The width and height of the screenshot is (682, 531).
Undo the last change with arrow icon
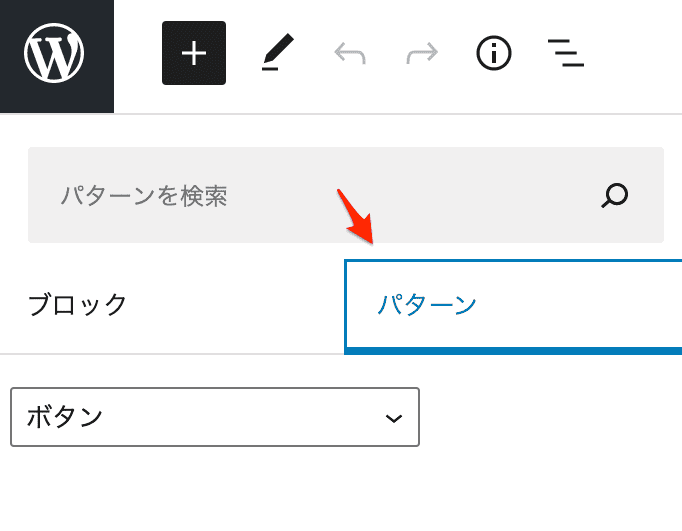(350, 53)
